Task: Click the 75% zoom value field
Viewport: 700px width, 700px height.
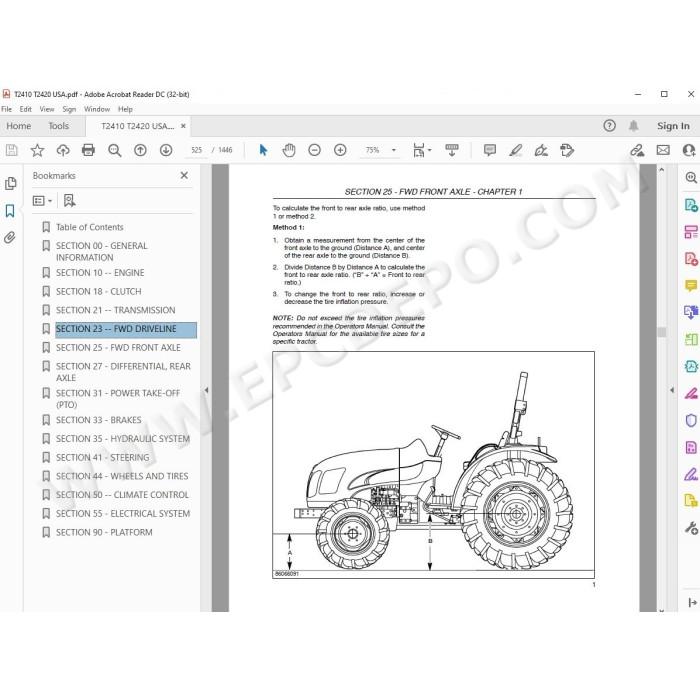Action: tap(373, 150)
